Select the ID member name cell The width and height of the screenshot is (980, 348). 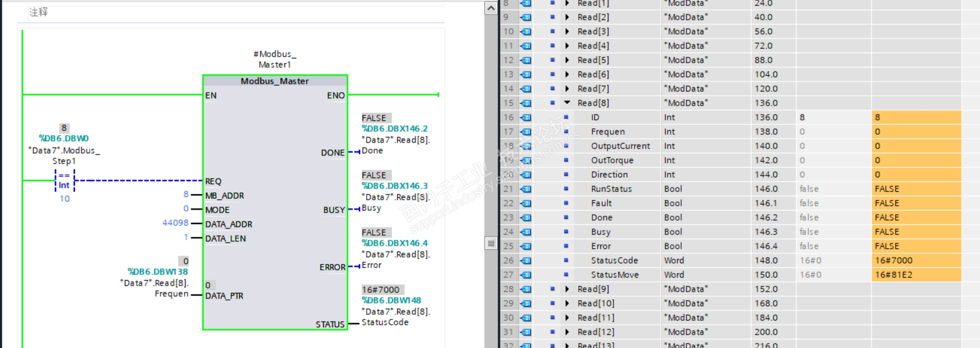(595, 117)
